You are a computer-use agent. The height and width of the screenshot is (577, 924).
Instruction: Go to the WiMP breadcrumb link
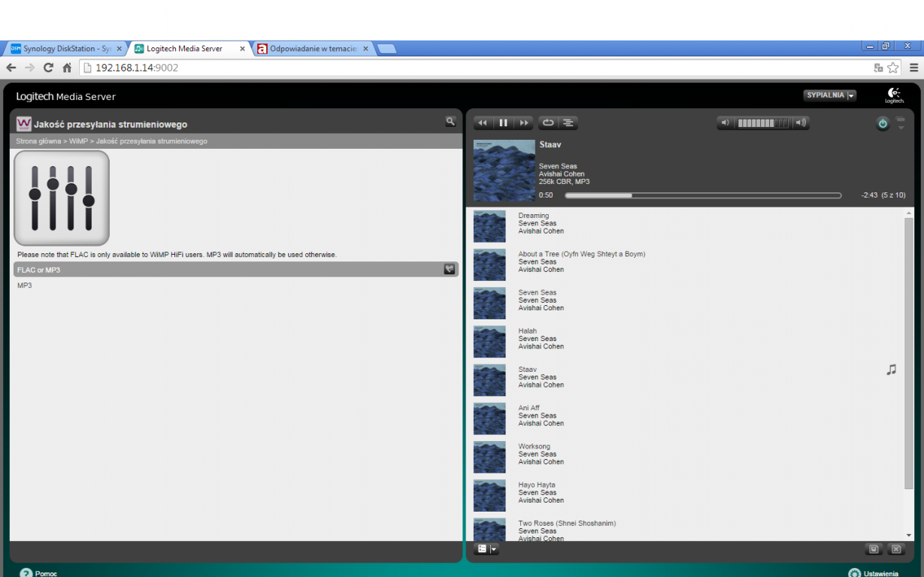coord(78,141)
